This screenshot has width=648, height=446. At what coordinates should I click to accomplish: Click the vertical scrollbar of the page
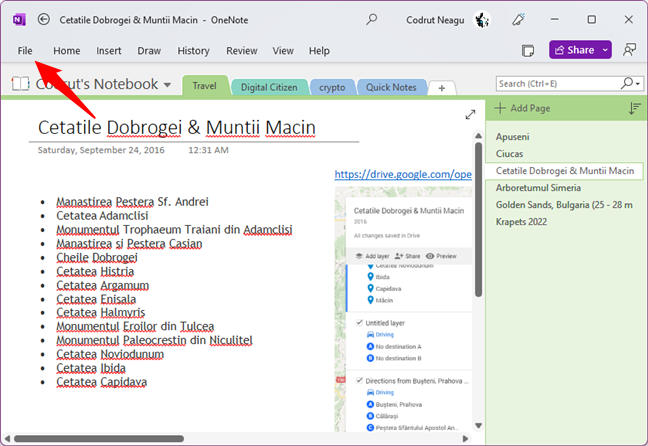478,220
